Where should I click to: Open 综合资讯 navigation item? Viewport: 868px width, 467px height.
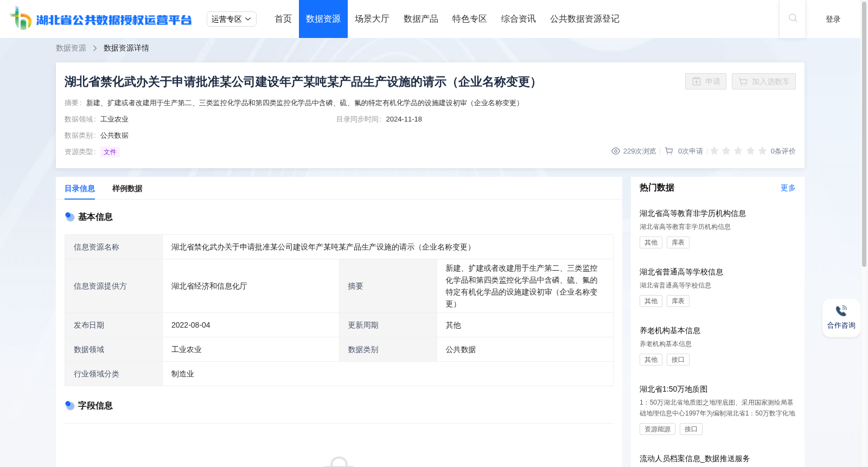519,19
